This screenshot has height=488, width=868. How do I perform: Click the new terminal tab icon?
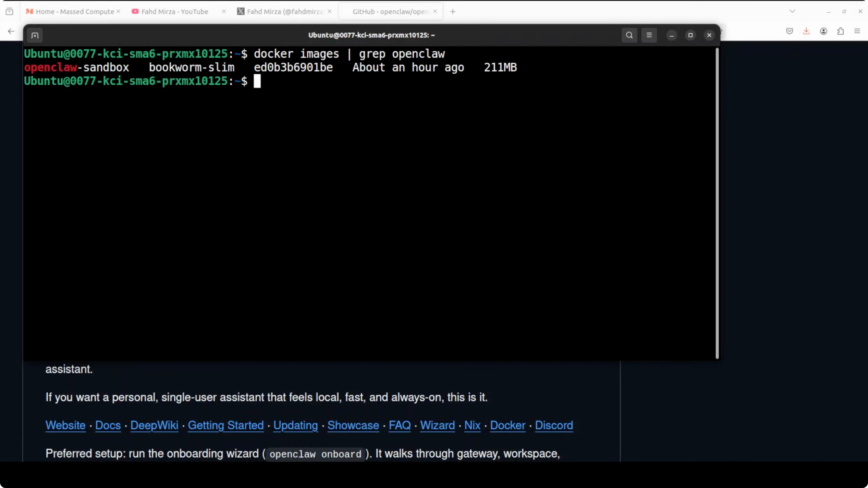(35, 35)
